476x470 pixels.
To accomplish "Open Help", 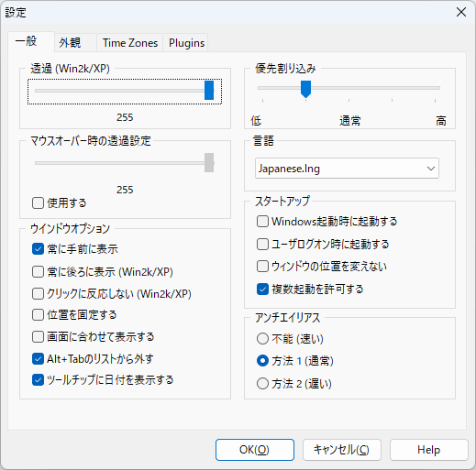I will click(x=429, y=450).
